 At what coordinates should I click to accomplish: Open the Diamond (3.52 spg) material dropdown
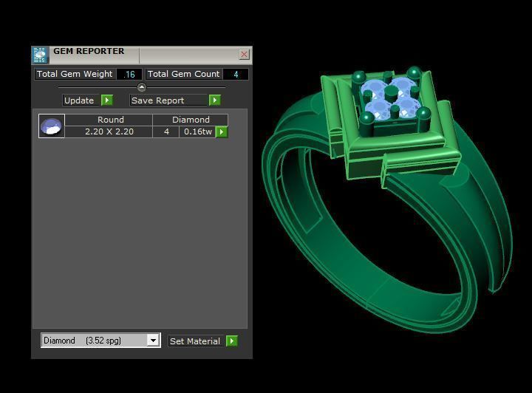click(100, 340)
